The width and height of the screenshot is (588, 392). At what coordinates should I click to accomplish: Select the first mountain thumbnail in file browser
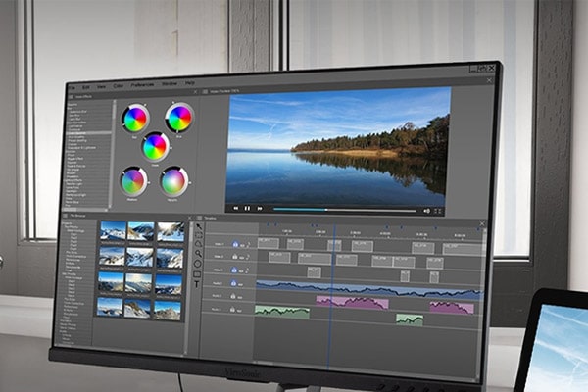pyautogui.click(x=112, y=231)
